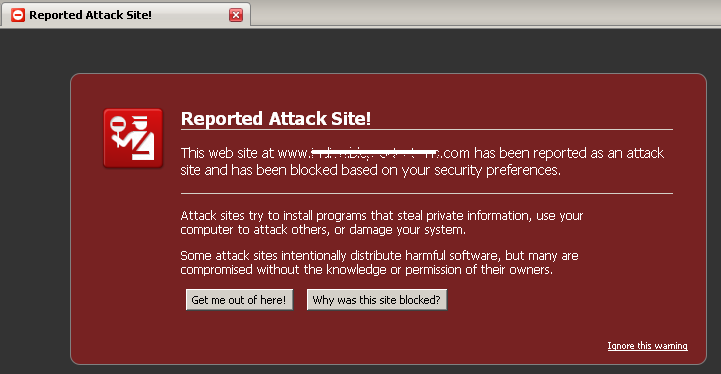721x374 pixels.
Task: Follow the "Ignore this warning" link
Action: [647, 346]
